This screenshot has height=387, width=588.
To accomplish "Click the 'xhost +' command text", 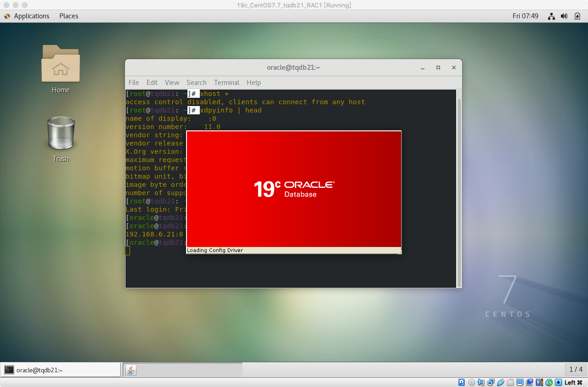I will (214, 94).
